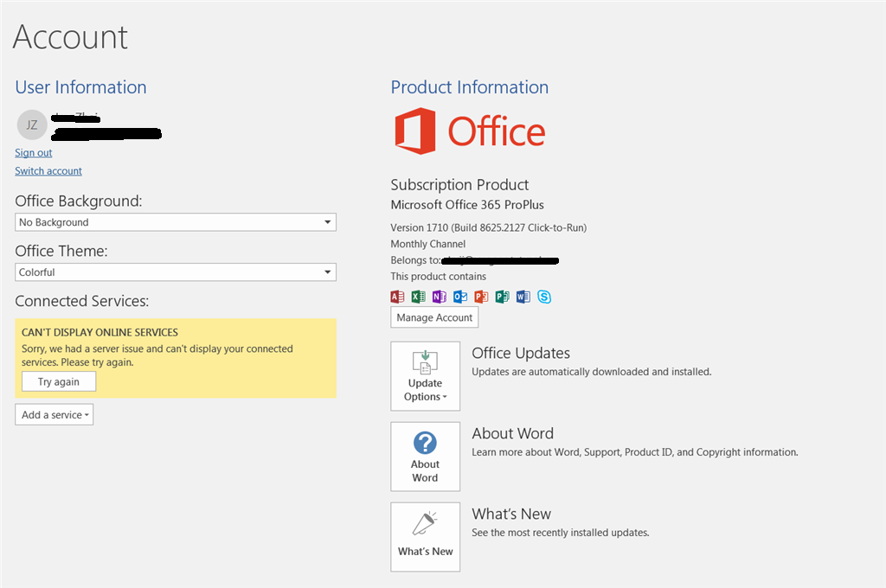Open the Office Theme dropdown
Screen dimensions: 886x588
click(176, 272)
